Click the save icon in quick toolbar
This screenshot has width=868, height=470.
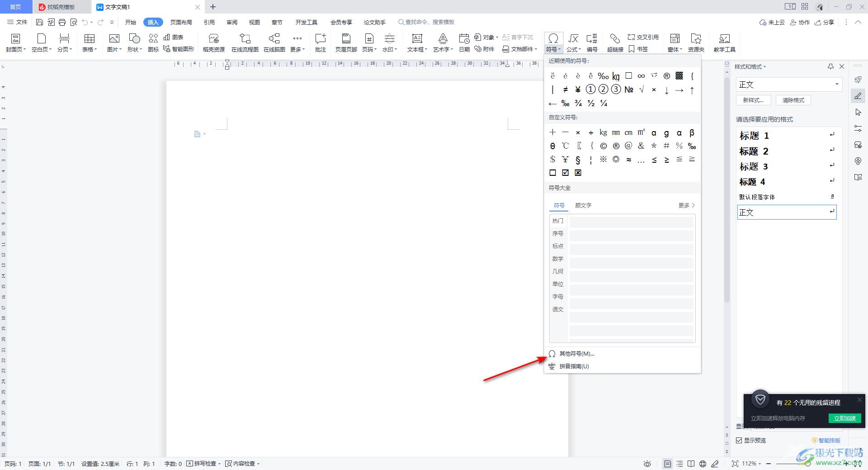pos(39,22)
